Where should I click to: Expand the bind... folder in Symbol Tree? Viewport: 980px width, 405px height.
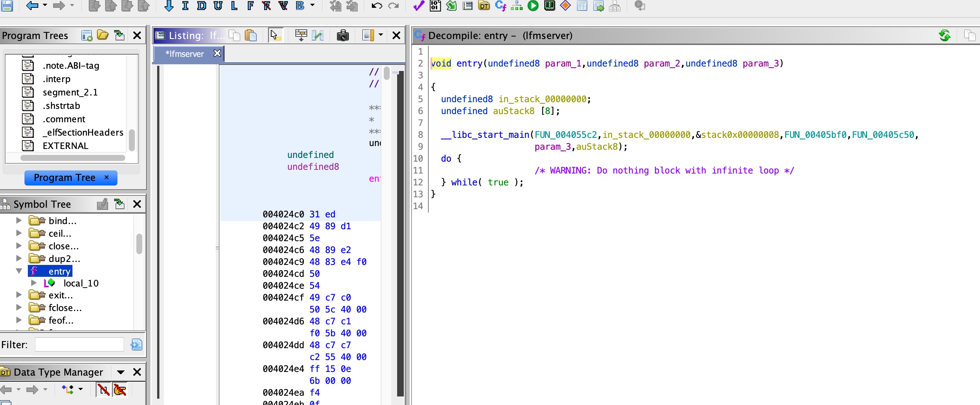19,220
